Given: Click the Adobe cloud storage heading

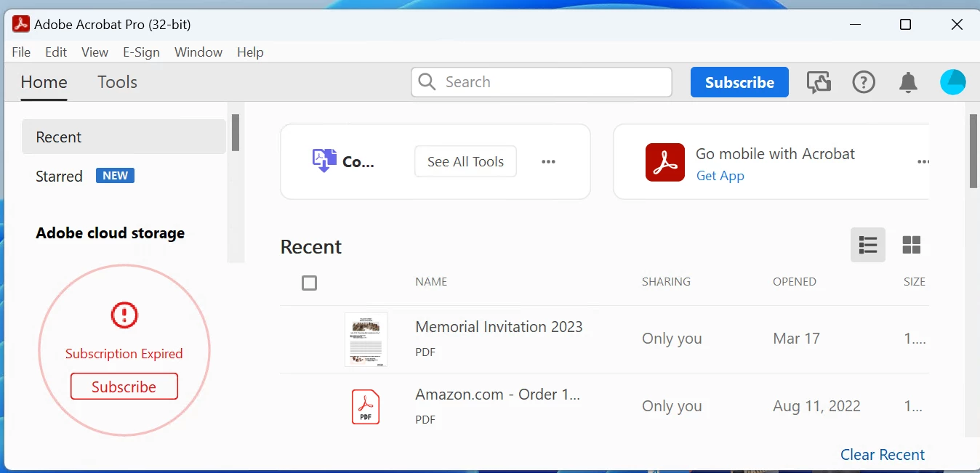Looking at the screenshot, I should tap(111, 233).
